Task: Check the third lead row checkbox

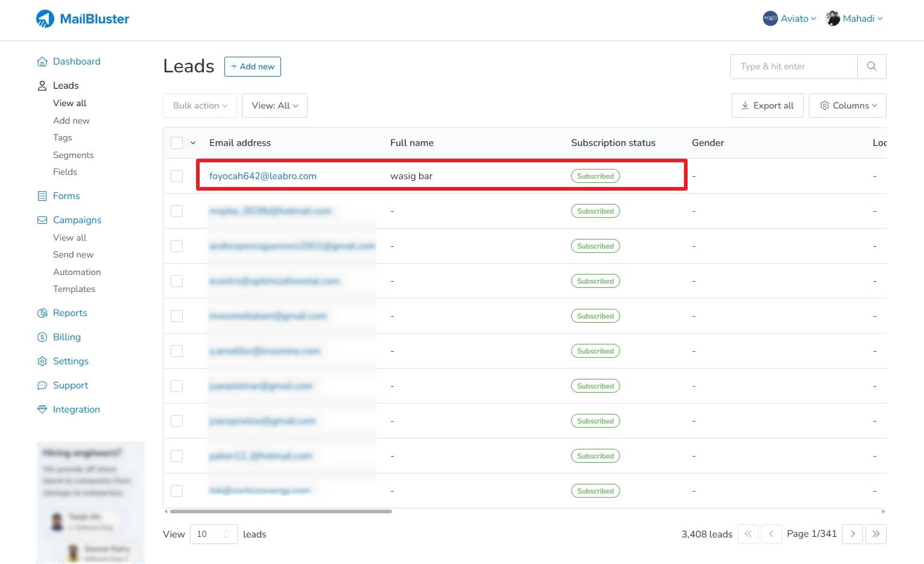Action: coord(177,246)
